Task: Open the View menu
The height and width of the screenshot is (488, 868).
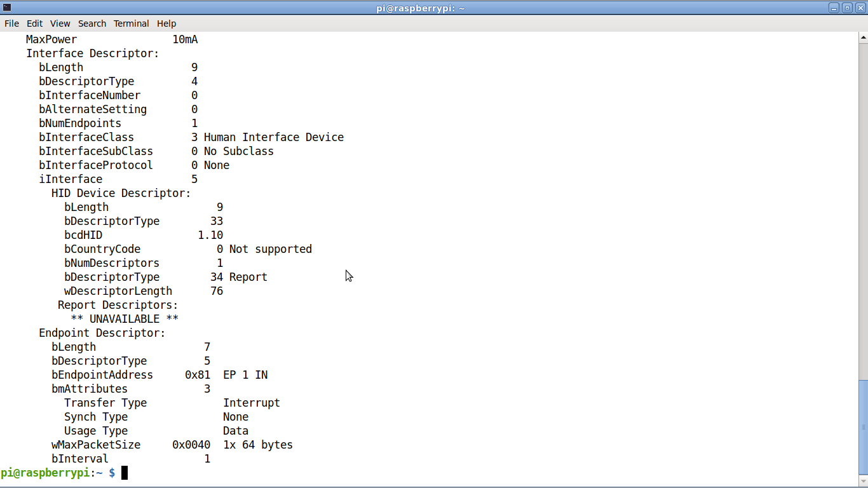Action: [60, 24]
